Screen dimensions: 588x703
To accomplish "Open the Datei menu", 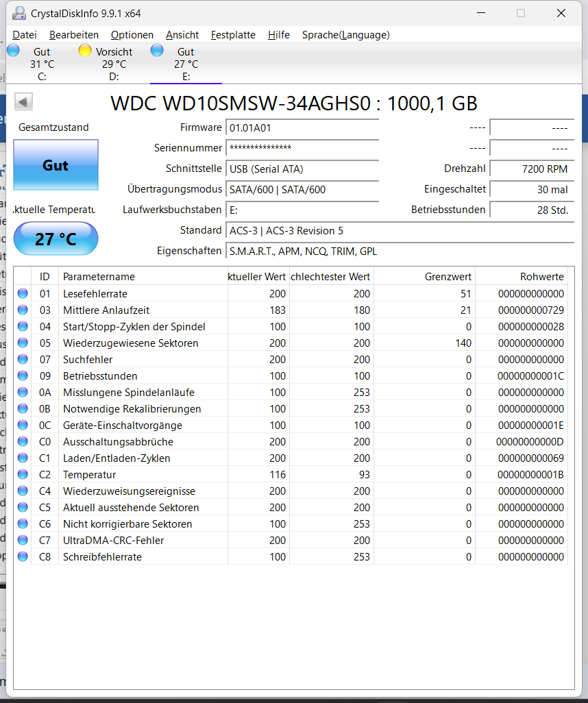I will tap(25, 35).
